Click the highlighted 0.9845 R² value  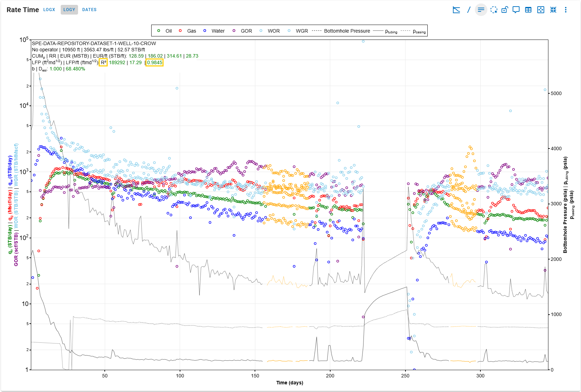[x=154, y=62]
